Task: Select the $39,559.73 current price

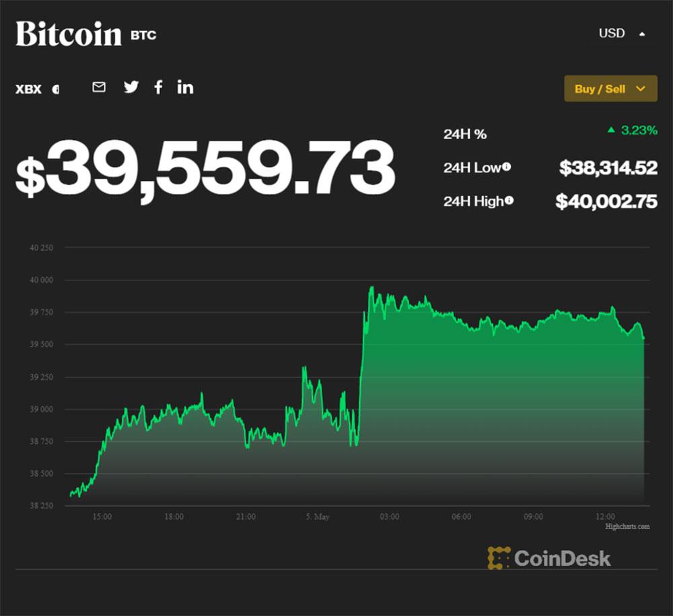Action: point(205,168)
